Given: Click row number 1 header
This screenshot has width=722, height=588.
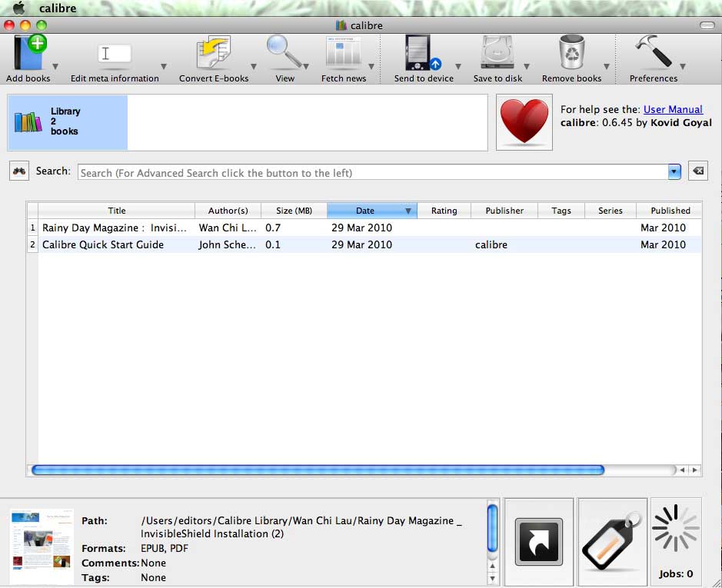Looking at the screenshot, I should 32,228.
